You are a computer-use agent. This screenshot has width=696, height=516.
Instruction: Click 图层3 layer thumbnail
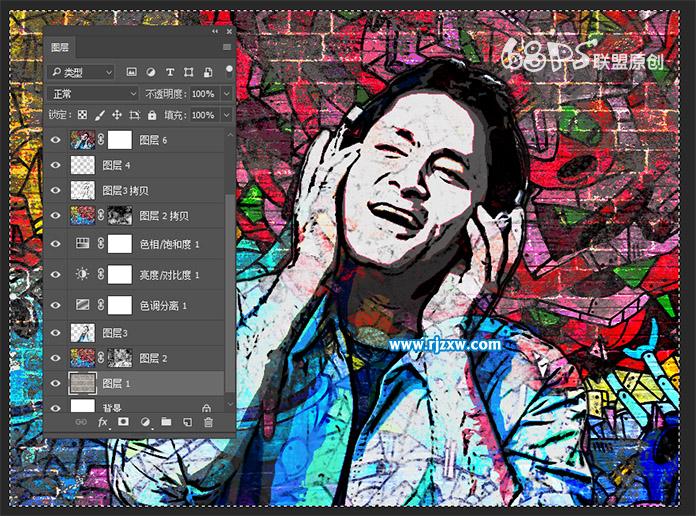[x=83, y=333]
